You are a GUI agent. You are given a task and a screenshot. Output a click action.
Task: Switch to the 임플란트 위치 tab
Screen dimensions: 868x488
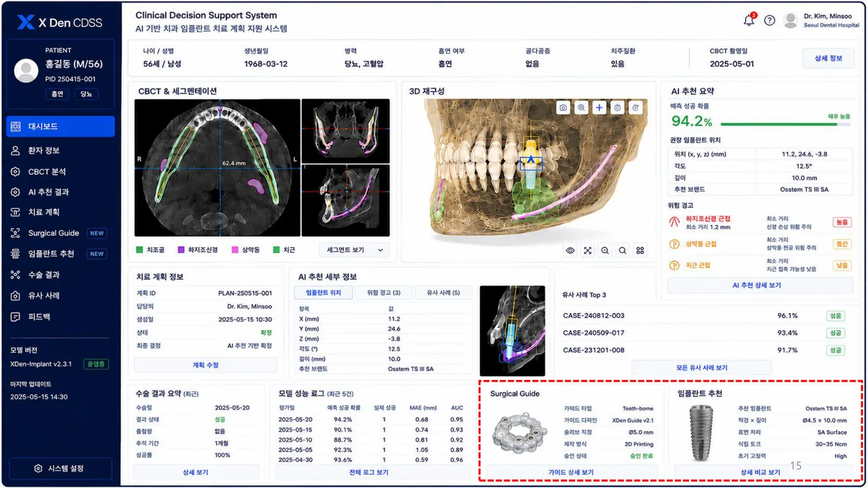pos(323,293)
